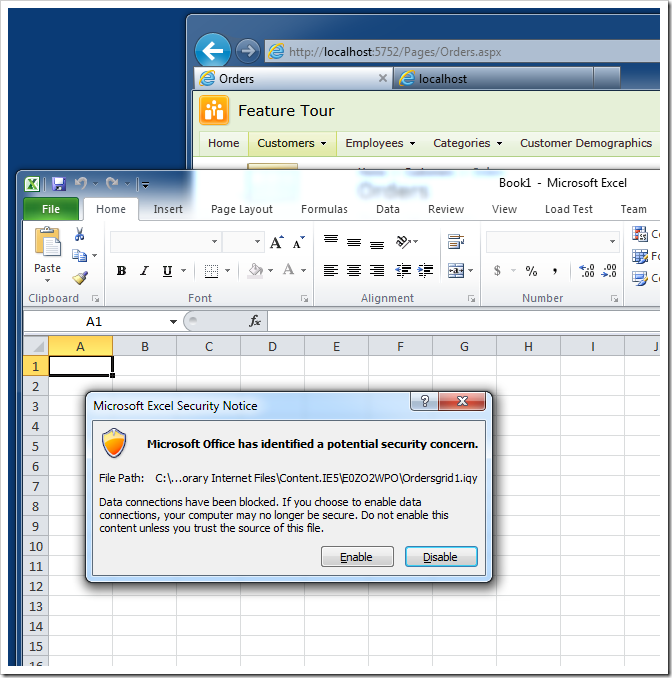Click the Paste clipboard icon

coord(48,242)
